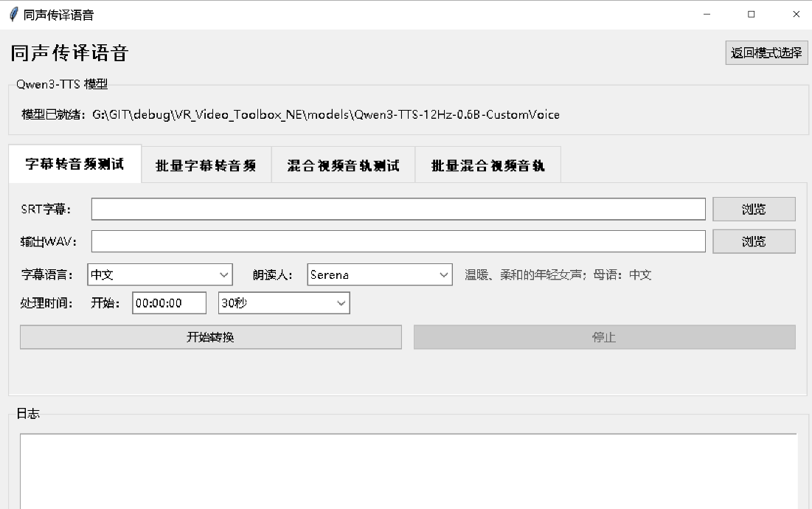Click the 开始 time field 00:00:00
This screenshot has width=812, height=509.
point(170,303)
